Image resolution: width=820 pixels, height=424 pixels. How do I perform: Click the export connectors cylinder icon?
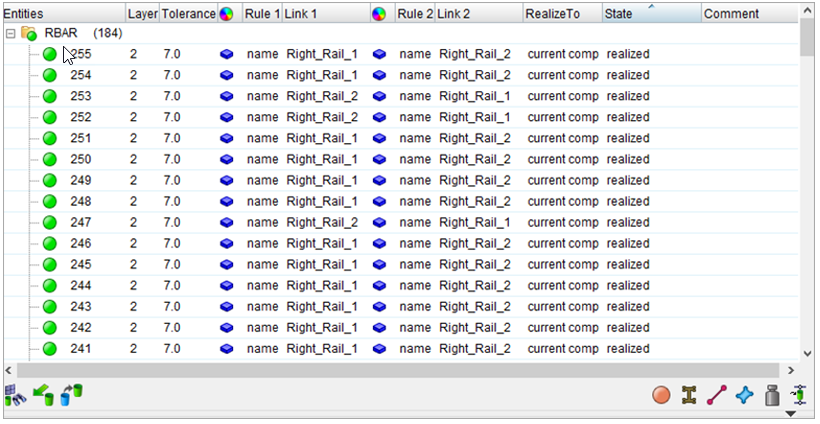[x=72, y=395]
